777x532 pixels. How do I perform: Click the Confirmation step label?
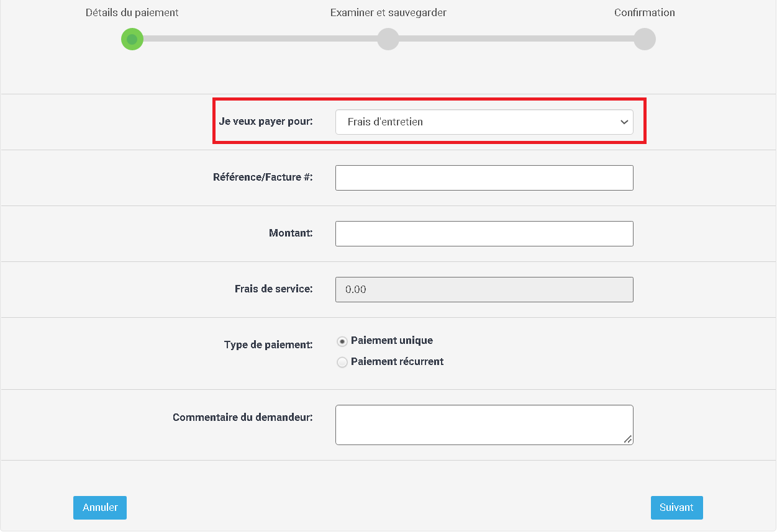coord(645,12)
